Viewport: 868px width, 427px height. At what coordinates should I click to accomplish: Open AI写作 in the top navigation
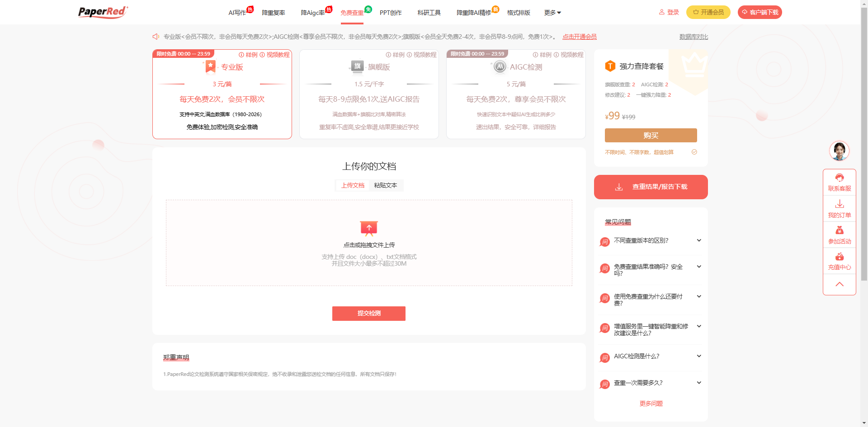(x=237, y=13)
